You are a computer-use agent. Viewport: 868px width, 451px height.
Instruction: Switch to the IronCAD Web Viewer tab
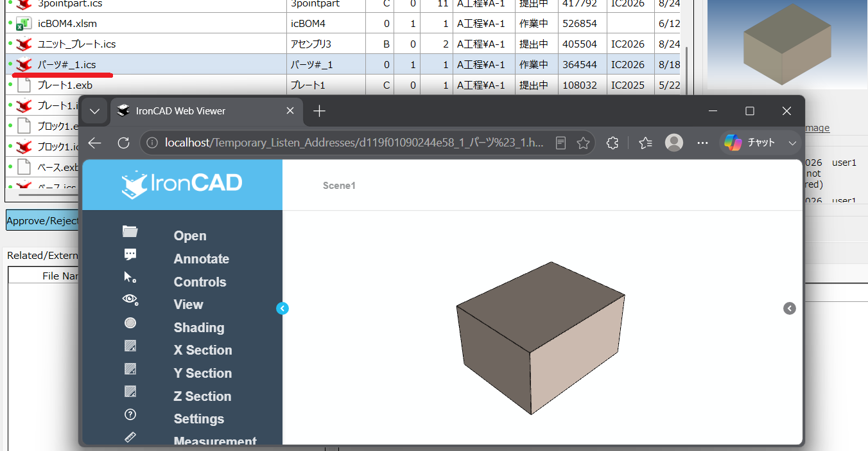[x=207, y=111]
